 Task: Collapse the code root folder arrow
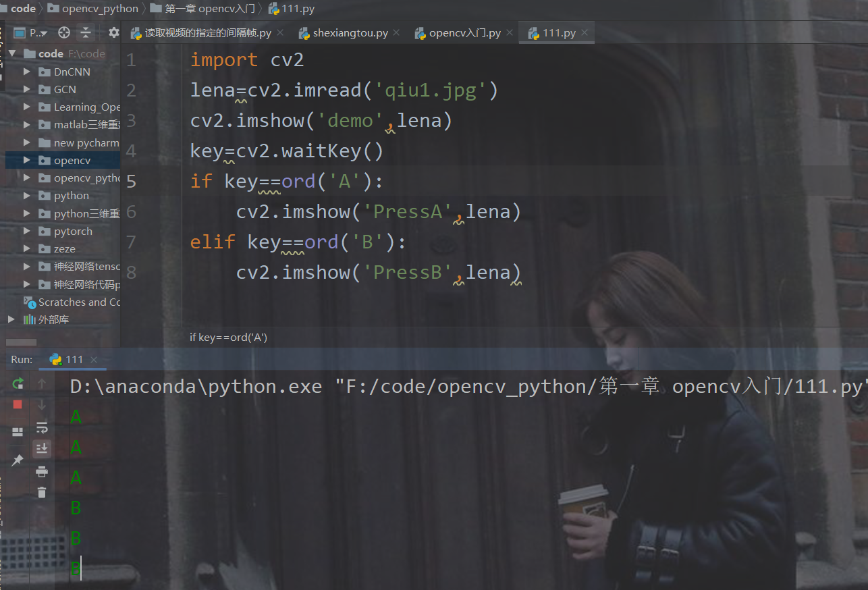click(11, 53)
